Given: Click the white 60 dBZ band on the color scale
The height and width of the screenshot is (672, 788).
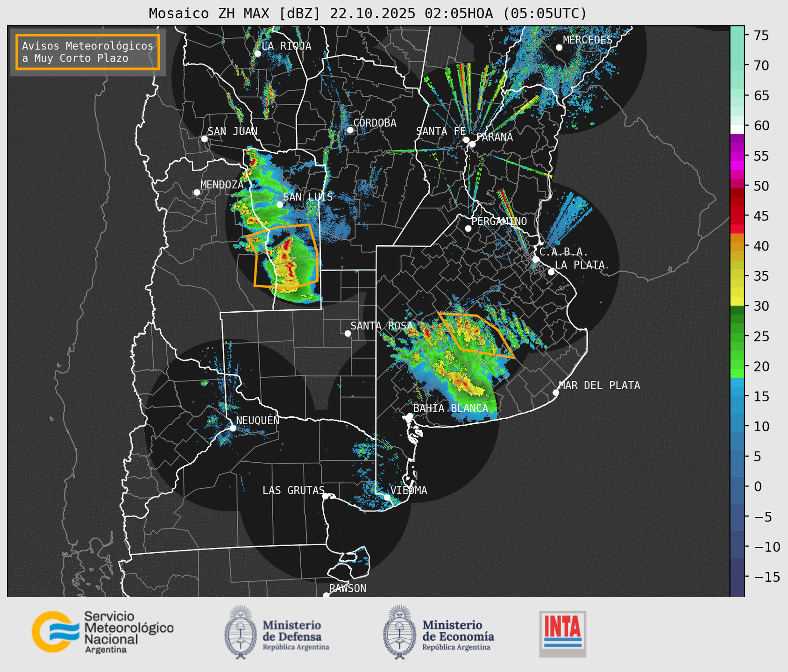Looking at the screenshot, I should point(737,129).
